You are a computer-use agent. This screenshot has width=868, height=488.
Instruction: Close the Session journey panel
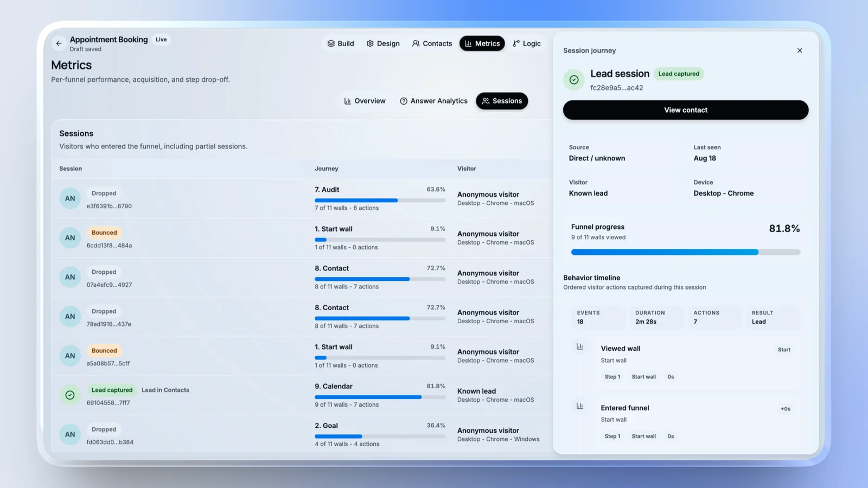[800, 50]
